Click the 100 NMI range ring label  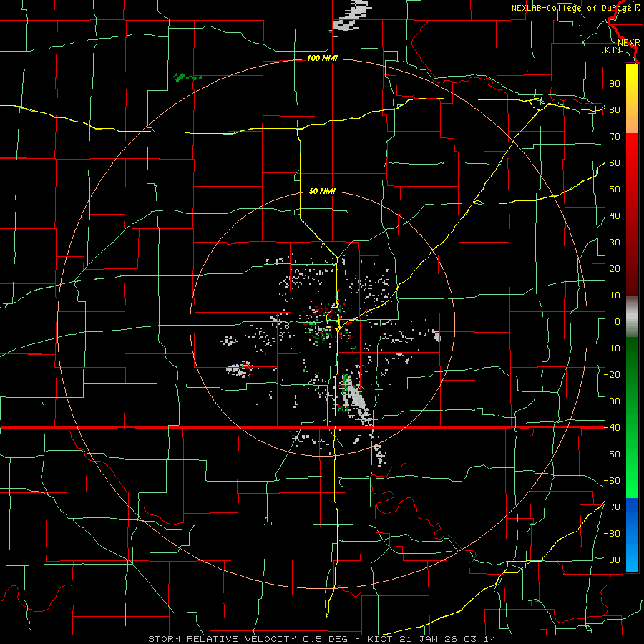(x=322, y=59)
